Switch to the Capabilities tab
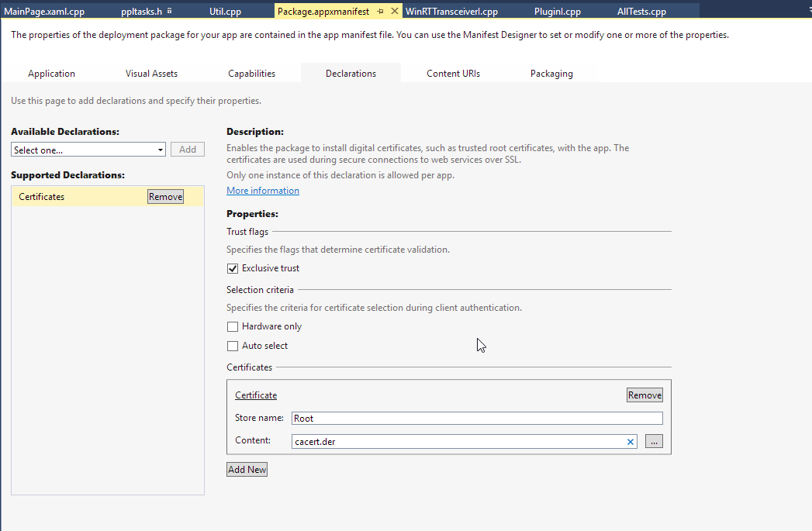Screen dimensions: 812x531 click(x=251, y=74)
